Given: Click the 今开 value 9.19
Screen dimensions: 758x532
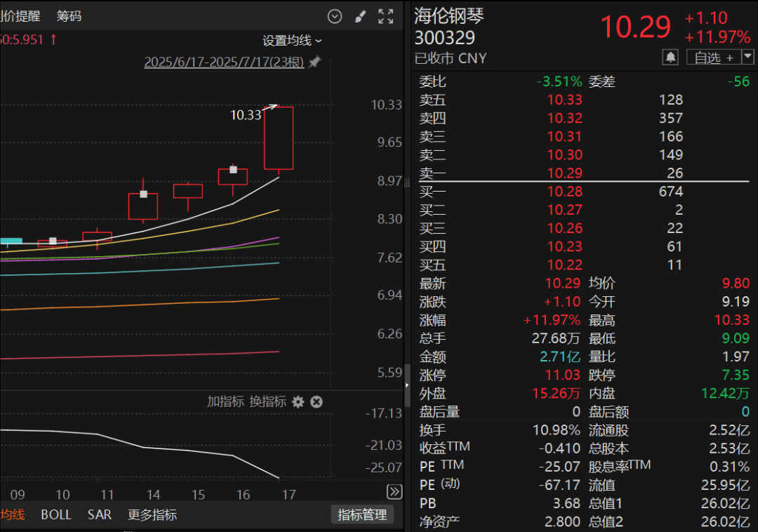Looking at the screenshot, I should point(736,302).
